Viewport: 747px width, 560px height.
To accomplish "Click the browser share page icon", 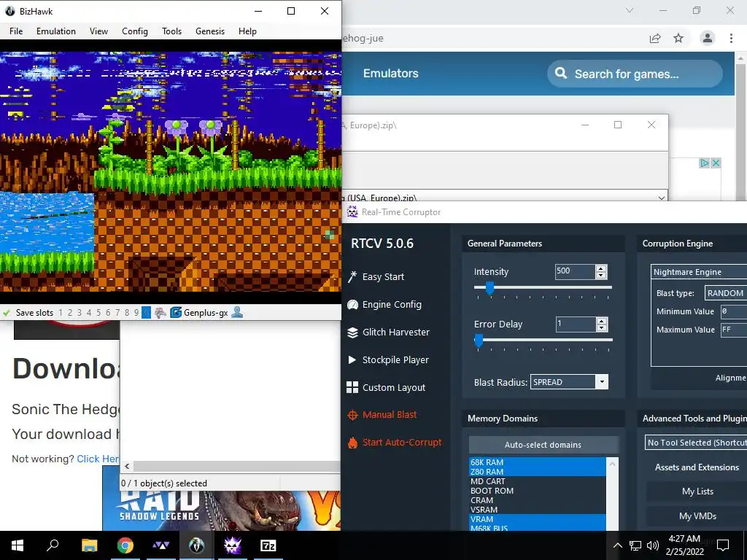I will [x=655, y=38].
